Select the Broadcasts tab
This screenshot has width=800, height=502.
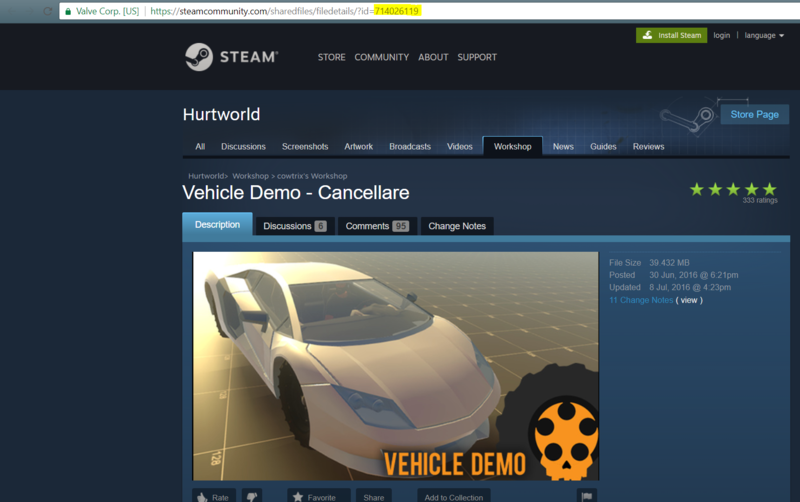tap(410, 146)
